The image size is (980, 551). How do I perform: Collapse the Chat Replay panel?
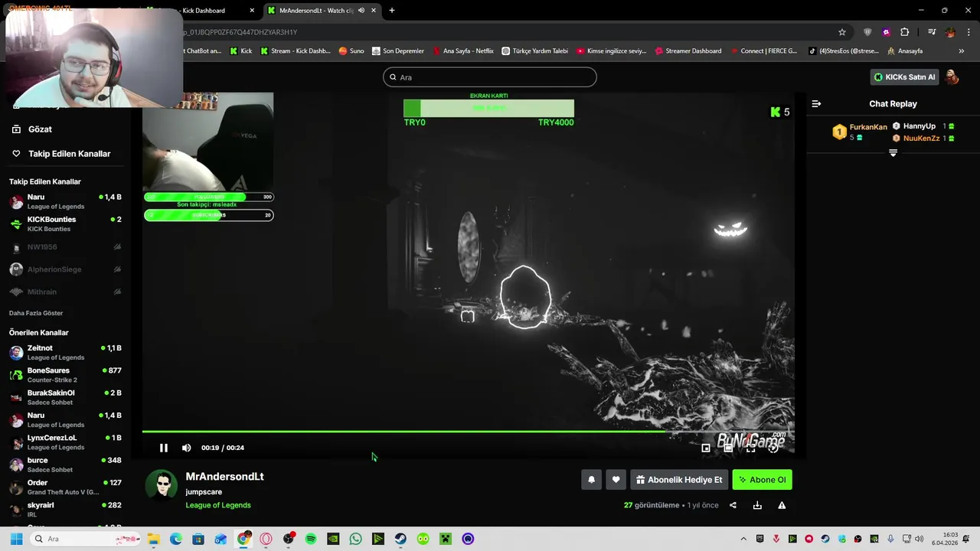(816, 103)
